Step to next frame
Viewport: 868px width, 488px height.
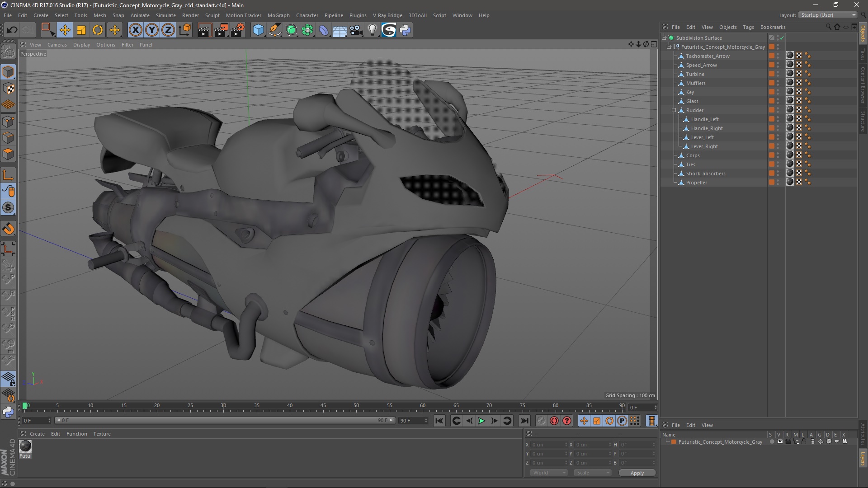point(495,421)
